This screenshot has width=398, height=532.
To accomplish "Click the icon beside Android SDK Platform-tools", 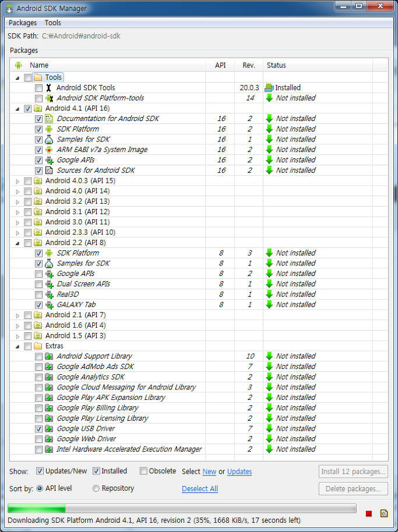I will (x=50, y=98).
